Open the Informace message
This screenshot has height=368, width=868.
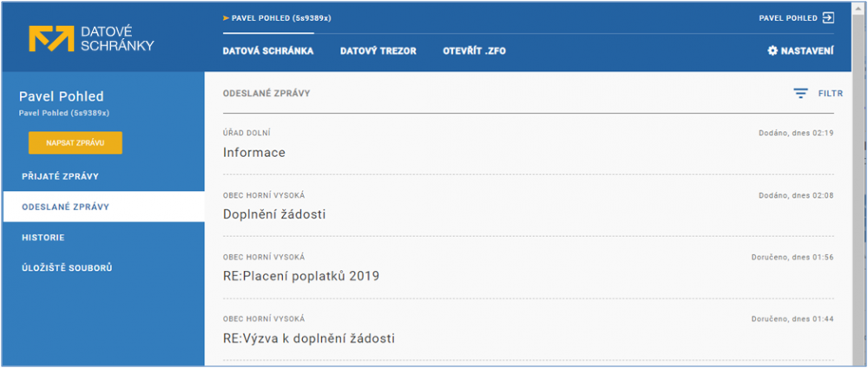pyautogui.click(x=528, y=144)
